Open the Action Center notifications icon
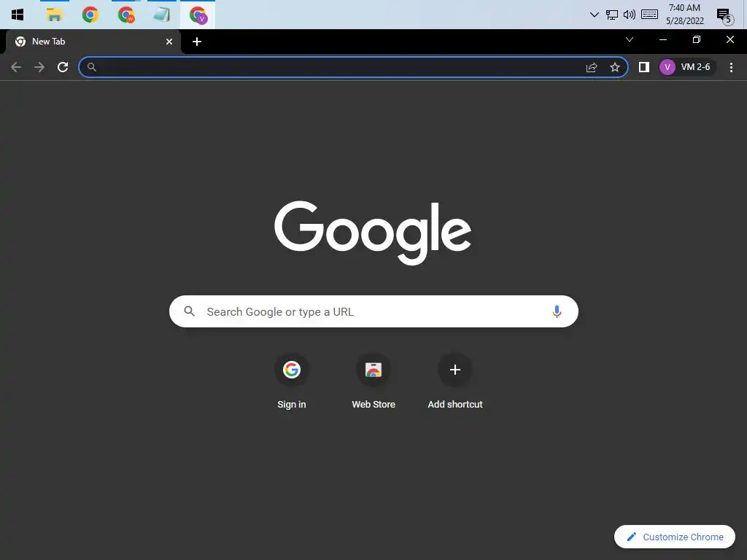 [x=724, y=15]
